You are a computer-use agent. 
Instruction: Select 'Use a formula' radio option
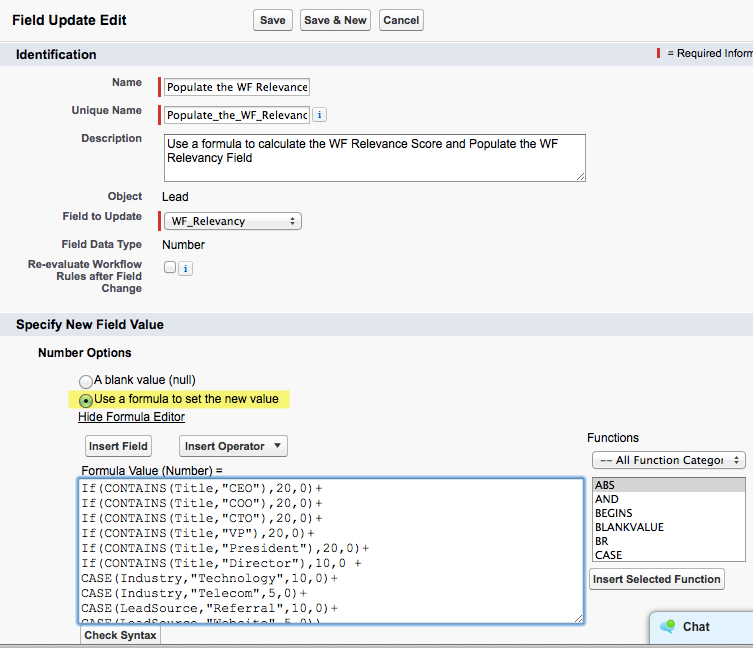[86, 400]
